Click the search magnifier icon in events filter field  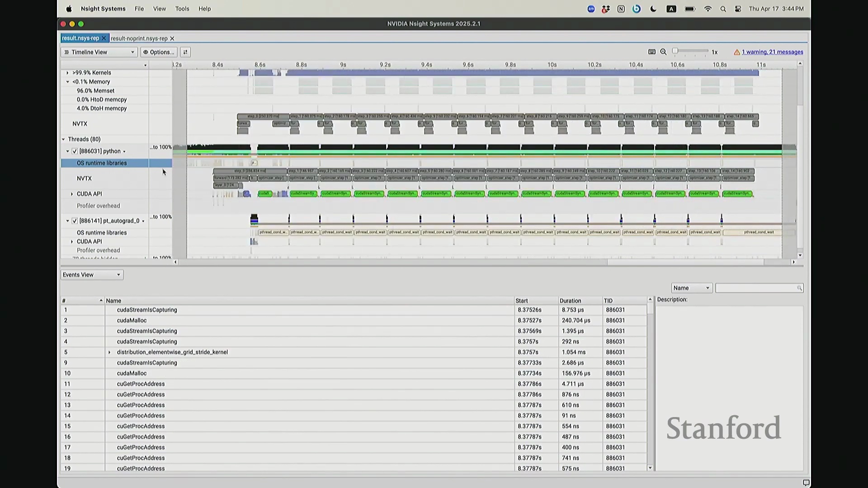click(x=799, y=288)
